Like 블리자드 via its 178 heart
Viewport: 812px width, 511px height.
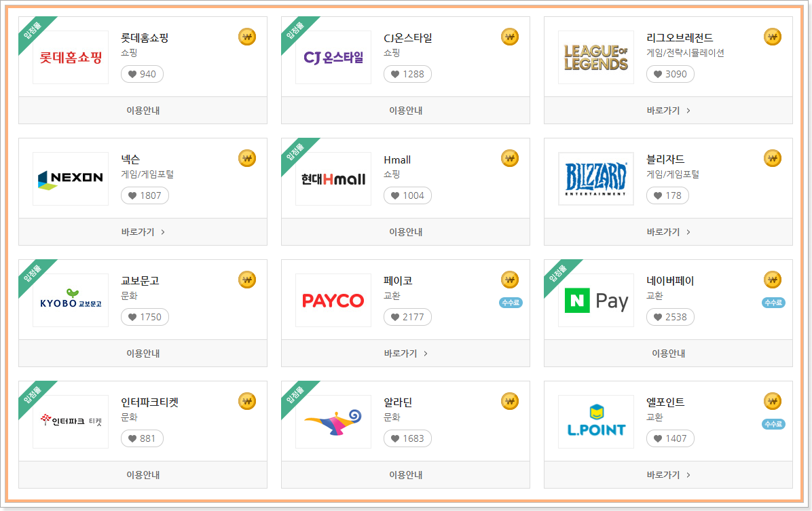[667, 195]
